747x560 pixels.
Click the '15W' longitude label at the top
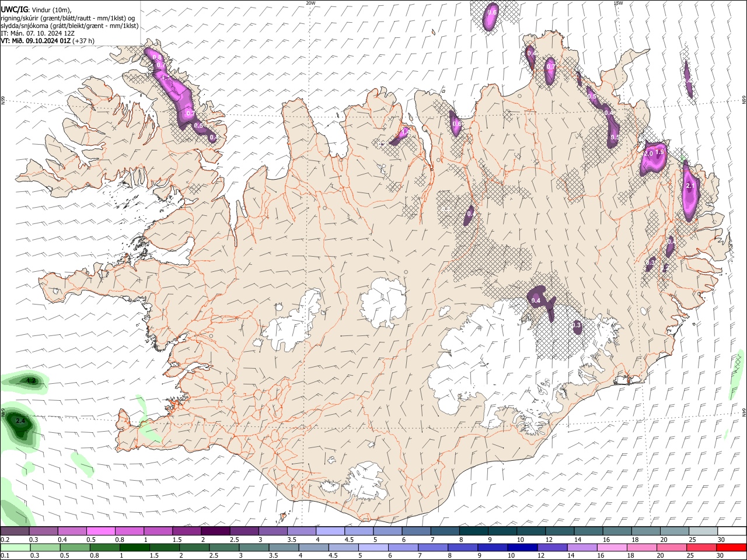coord(618,3)
